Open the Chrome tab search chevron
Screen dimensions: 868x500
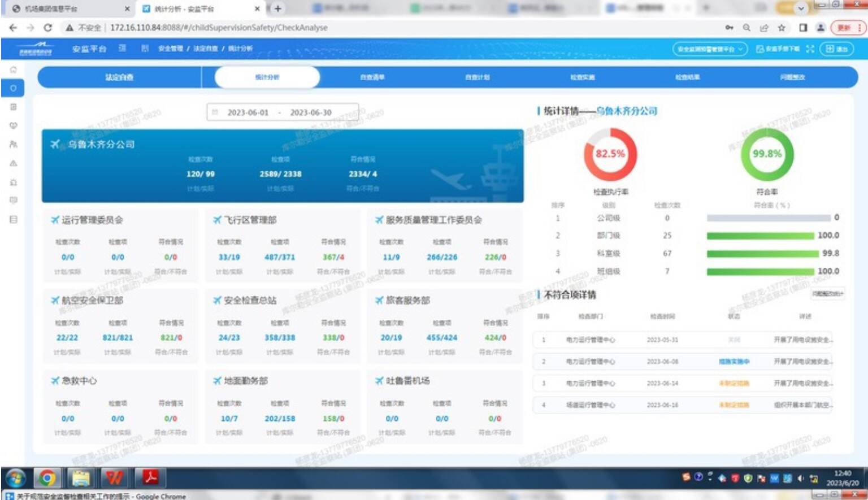tap(801, 8)
